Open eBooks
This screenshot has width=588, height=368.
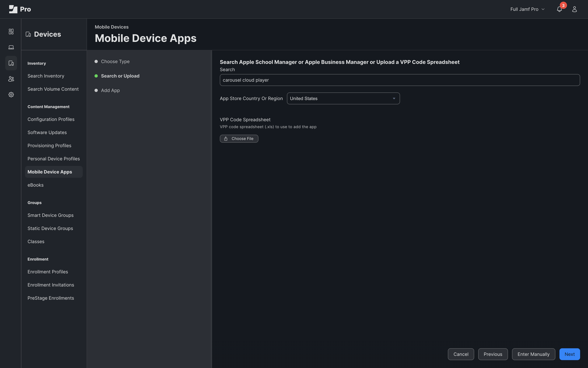[35, 185]
